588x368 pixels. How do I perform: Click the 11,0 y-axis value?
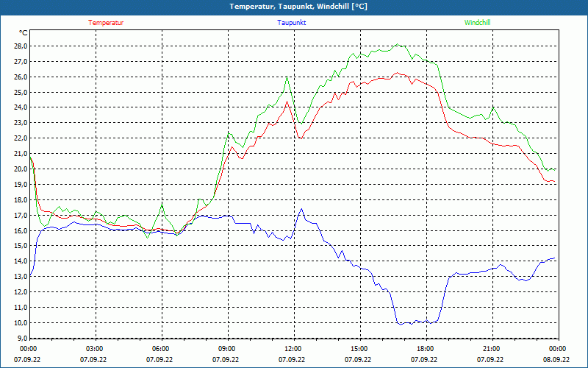pos(21,308)
